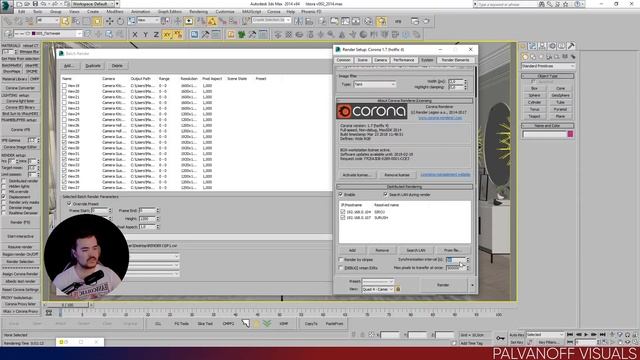Click the Synchronization interval input field
640x360 pixels.
(456, 260)
